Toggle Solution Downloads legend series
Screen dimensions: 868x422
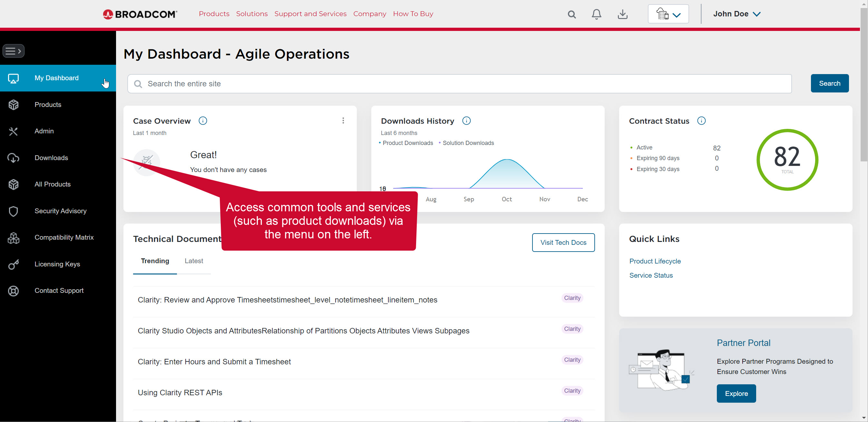point(468,143)
